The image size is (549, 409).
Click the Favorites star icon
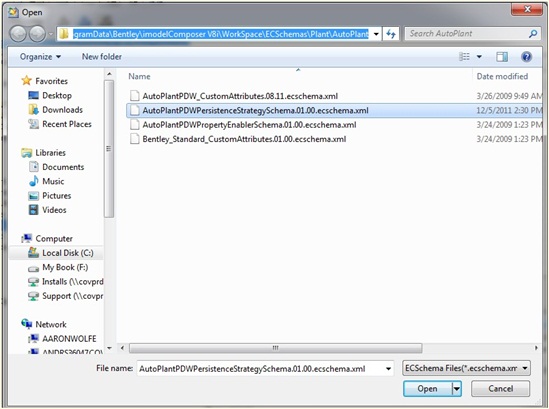(x=27, y=81)
